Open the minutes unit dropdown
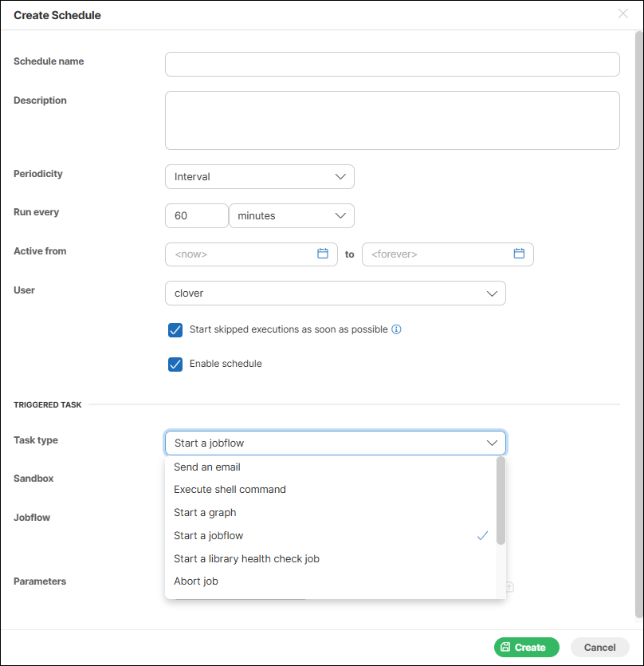 291,215
